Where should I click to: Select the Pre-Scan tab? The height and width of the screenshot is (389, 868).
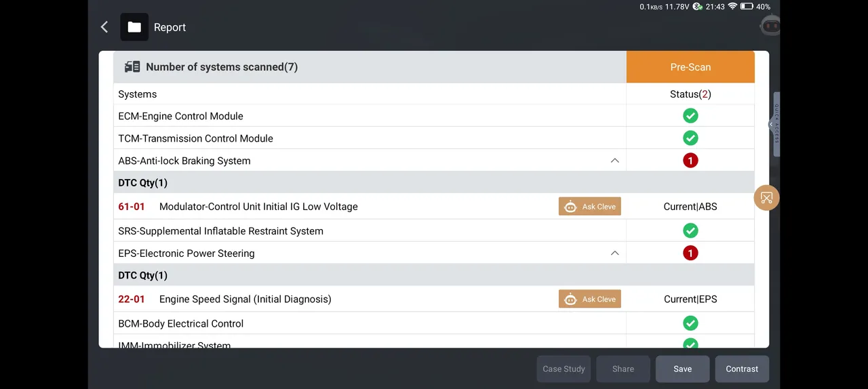[x=690, y=67]
